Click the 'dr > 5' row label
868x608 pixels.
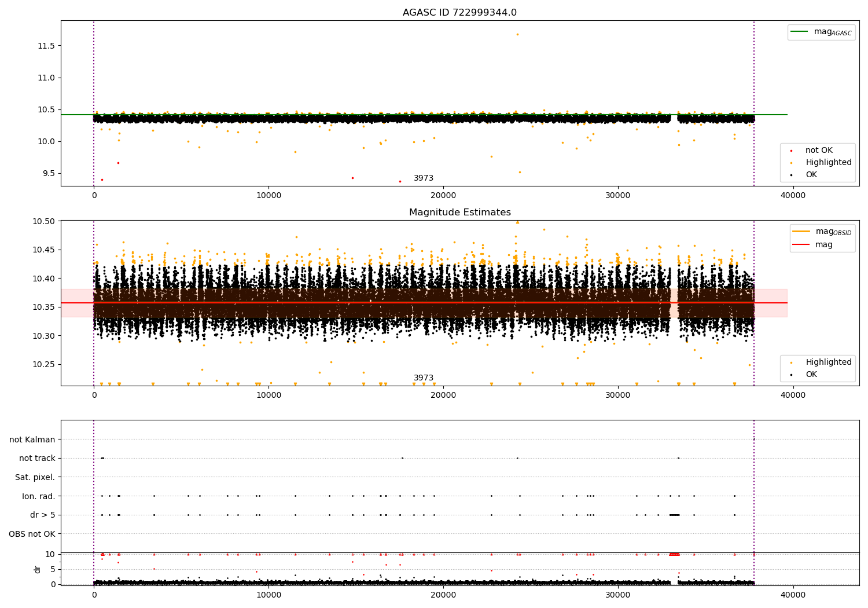[43, 515]
